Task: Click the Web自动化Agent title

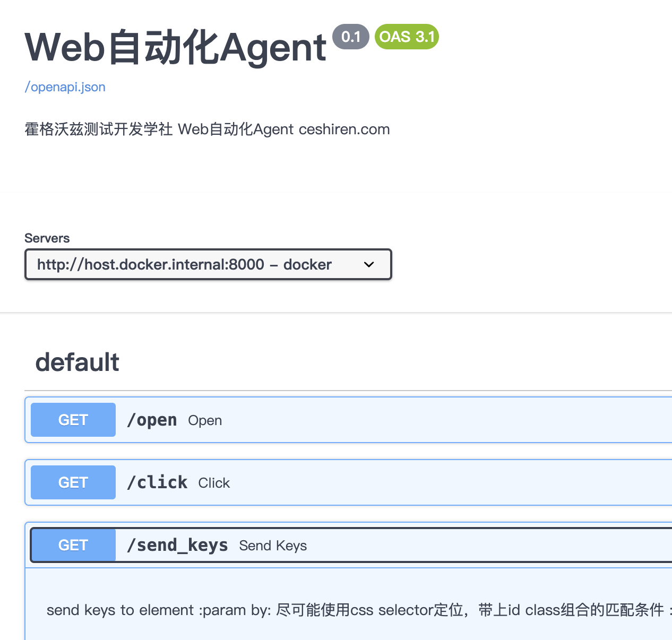Action: (175, 48)
